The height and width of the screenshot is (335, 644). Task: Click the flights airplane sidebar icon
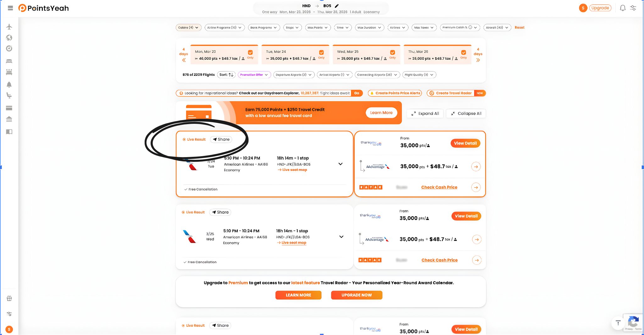9,27
